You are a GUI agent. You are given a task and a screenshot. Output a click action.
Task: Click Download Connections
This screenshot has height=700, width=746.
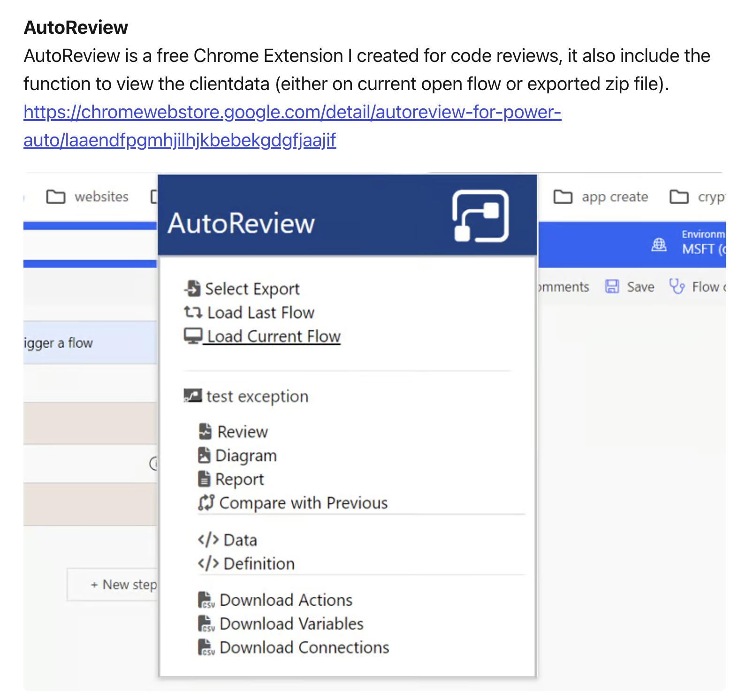pyautogui.click(x=304, y=647)
